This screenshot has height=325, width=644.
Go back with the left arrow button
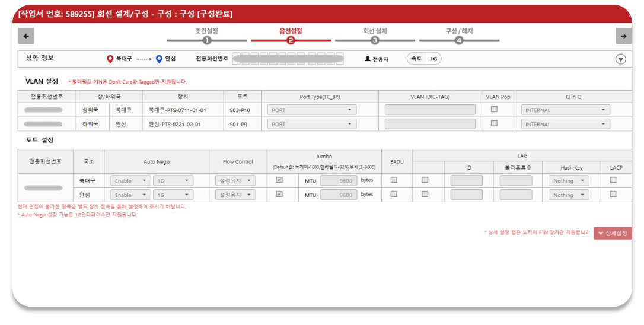point(26,36)
